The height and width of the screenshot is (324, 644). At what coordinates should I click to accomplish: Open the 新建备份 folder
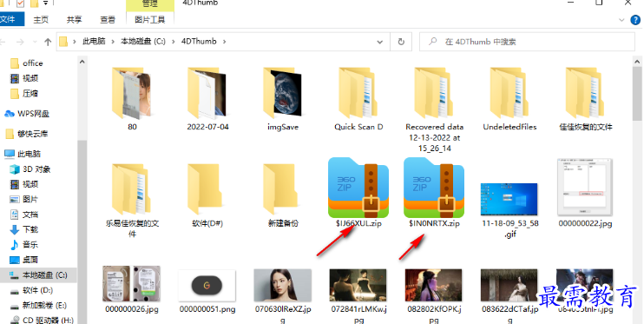[283, 195]
